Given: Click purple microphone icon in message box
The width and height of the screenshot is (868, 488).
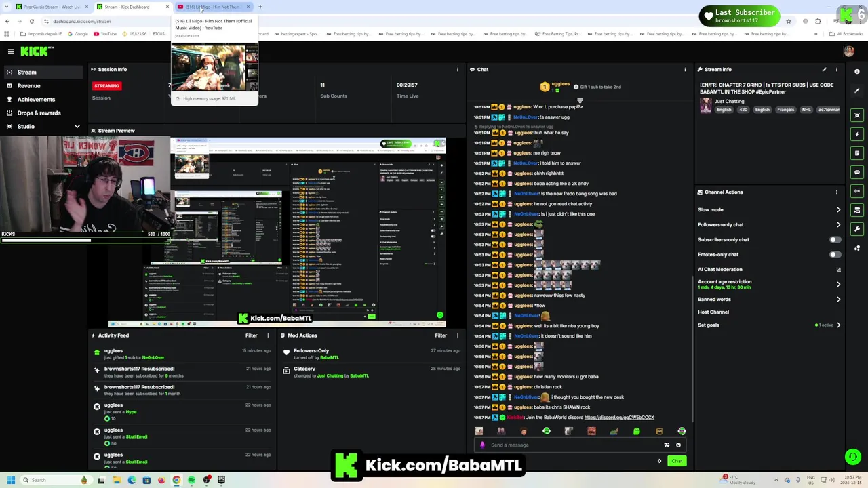Looking at the screenshot, I should pos(482,445).
